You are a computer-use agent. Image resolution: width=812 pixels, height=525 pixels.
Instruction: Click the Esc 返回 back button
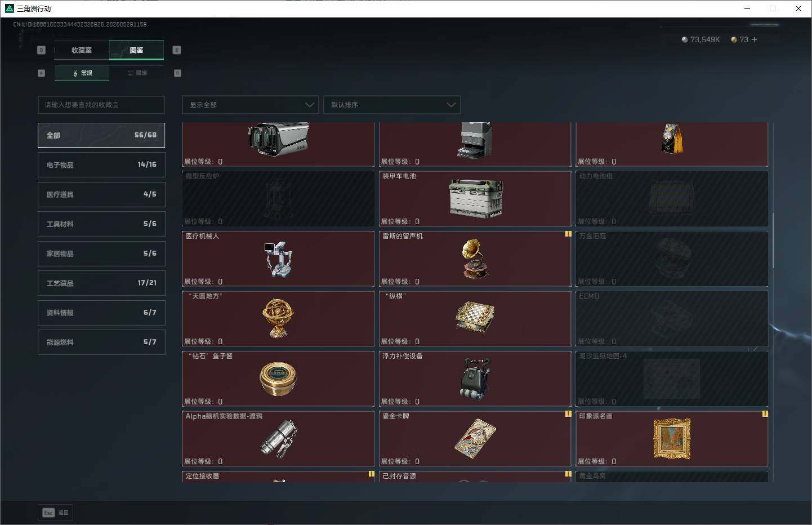55,513
